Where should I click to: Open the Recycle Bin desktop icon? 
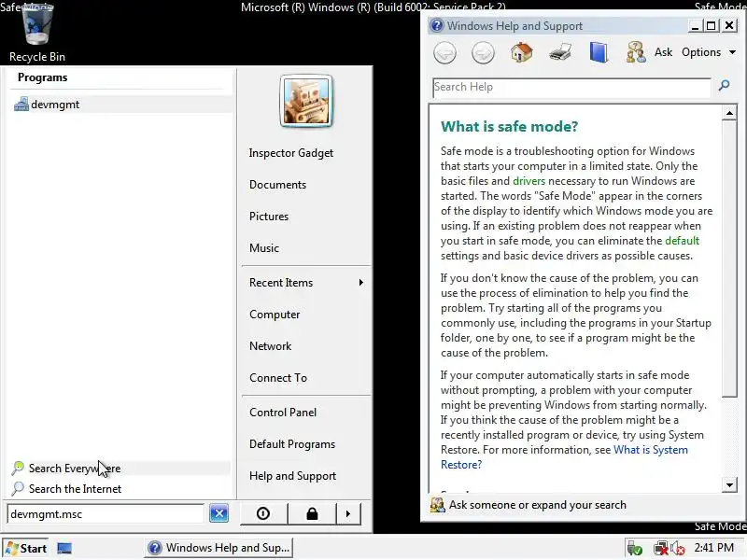click(37, 34)
